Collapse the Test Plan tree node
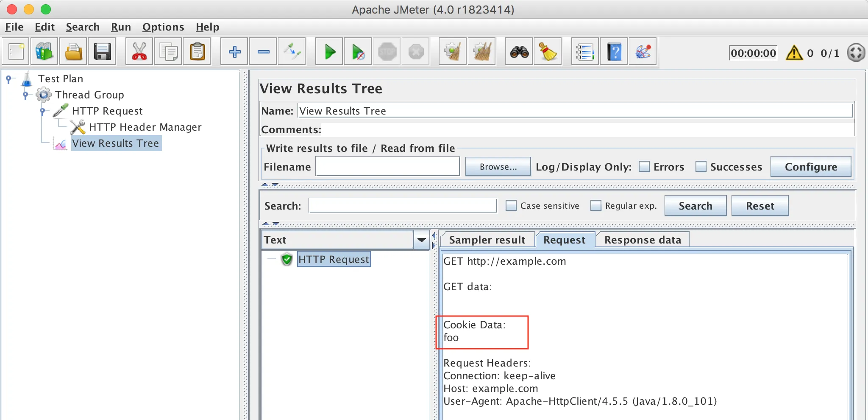This screenshot has width=868, height=420. coord(9,79)
